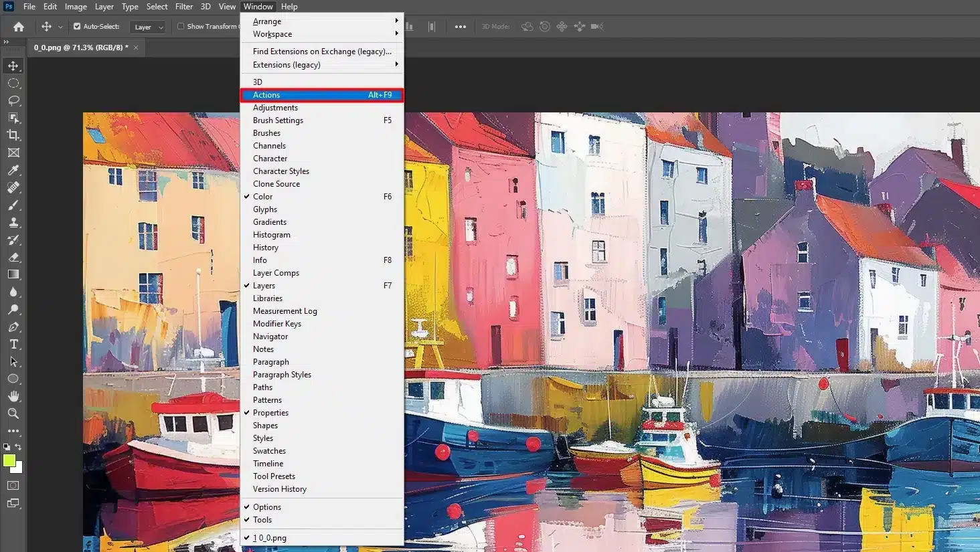Screen dimensions: 980x552
Task: Select the Zoom tool
Action: [x=13, y=413]
